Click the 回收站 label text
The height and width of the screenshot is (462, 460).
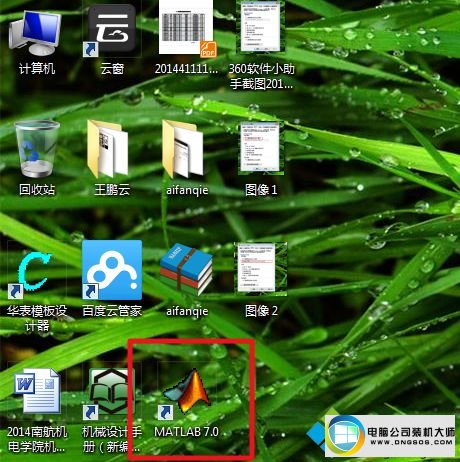click(37, 190)
